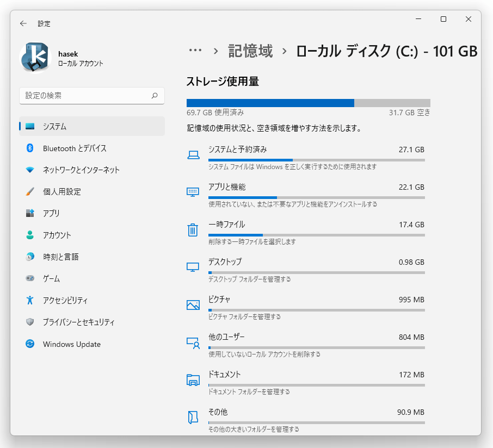The width and height of the screenshot is (493, 448).
Task: Open アクセシビリティ settings label
Action: (x=65, y=300)
